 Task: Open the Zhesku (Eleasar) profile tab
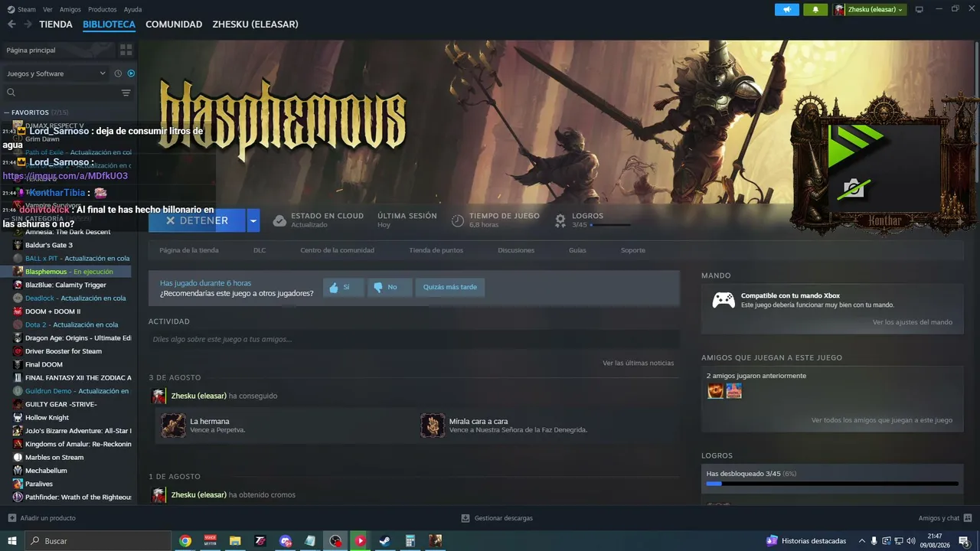coord(256,24)
